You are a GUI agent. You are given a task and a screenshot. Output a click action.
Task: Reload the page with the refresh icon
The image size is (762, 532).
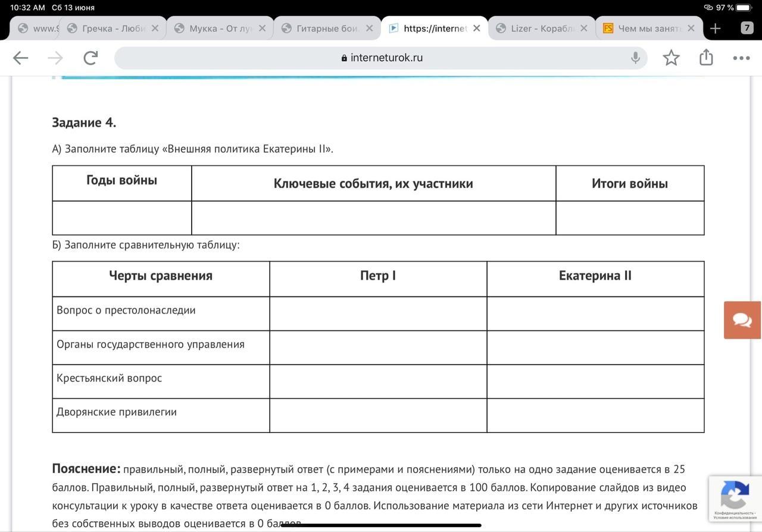pyautogui.click(x=90, y=58)
